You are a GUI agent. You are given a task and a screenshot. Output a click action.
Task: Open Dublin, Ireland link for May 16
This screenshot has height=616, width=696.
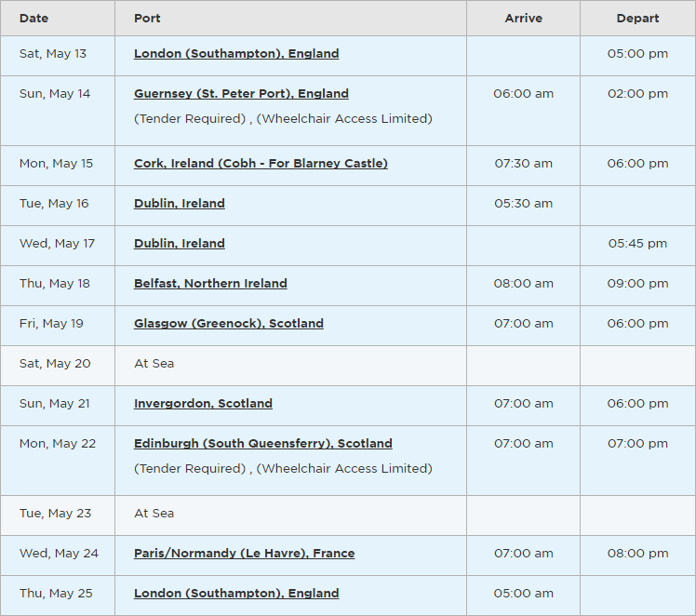(180, 204)
